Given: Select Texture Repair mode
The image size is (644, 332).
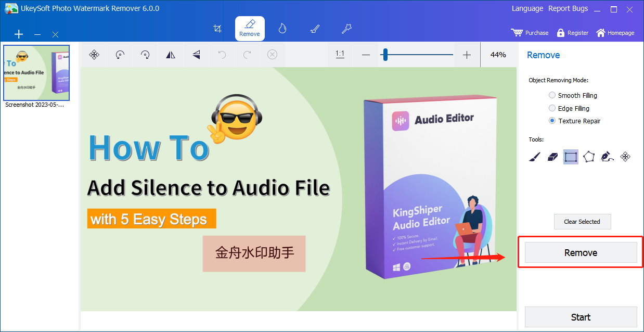Looking at the screenshot, I should 574,121.
